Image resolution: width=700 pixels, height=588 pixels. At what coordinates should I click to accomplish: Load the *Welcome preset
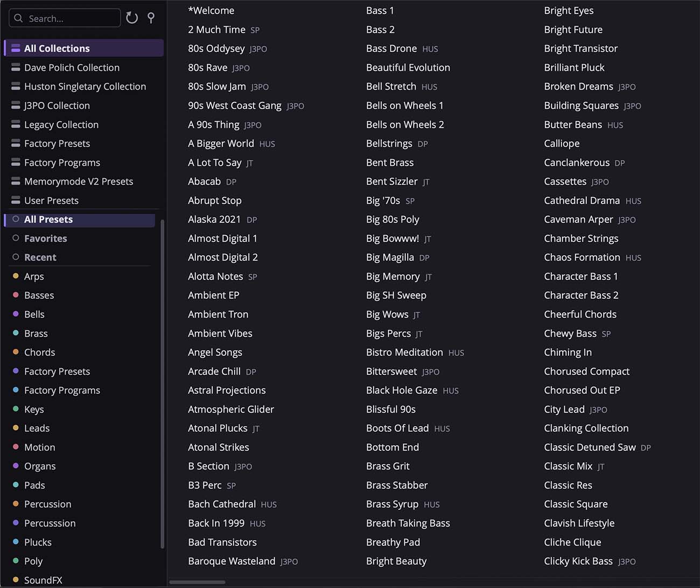(211, 10)
